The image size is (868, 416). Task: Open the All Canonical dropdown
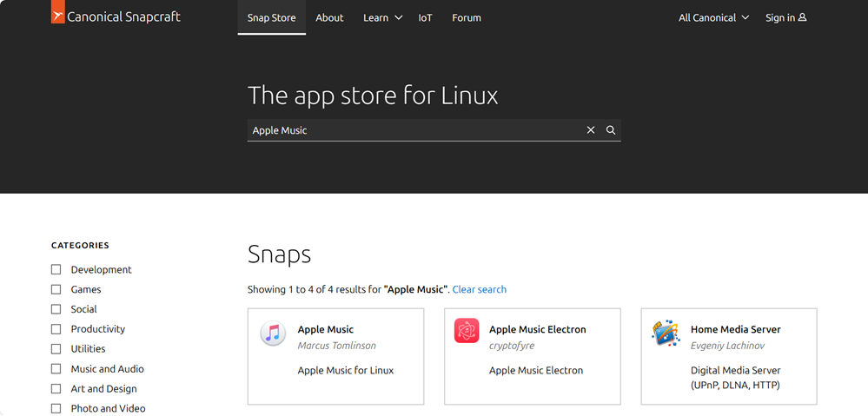point(713,17)
